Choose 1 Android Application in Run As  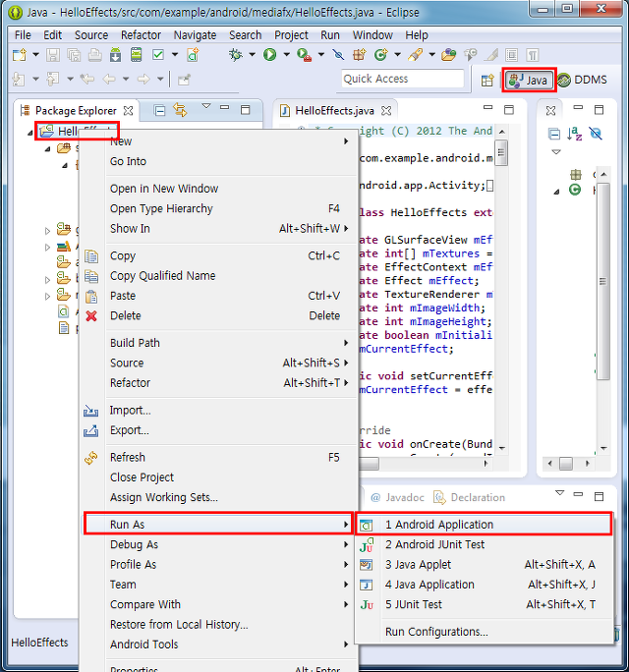pyautogui.click(x=483, y=525)
